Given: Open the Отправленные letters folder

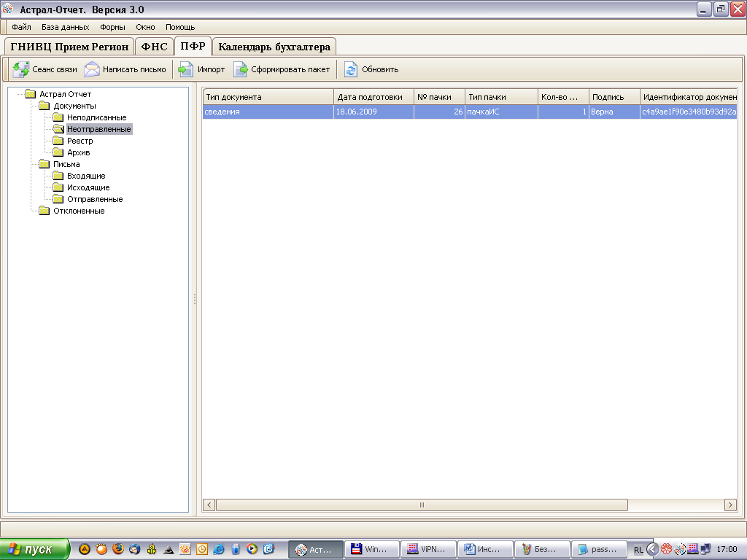Looking at the screenshot, I should (x=95, y=199).
